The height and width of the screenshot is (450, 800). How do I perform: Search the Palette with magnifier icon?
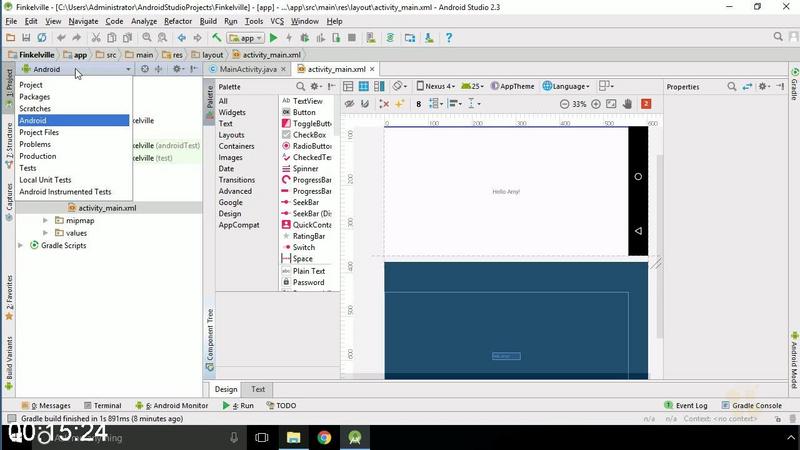tap(301, 86)
